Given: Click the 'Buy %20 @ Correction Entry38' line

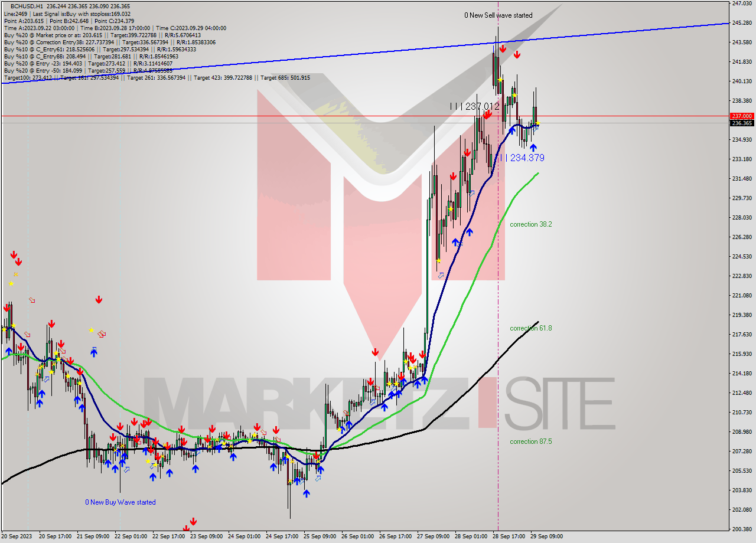Looking at the screenshot, I should 110,42.
